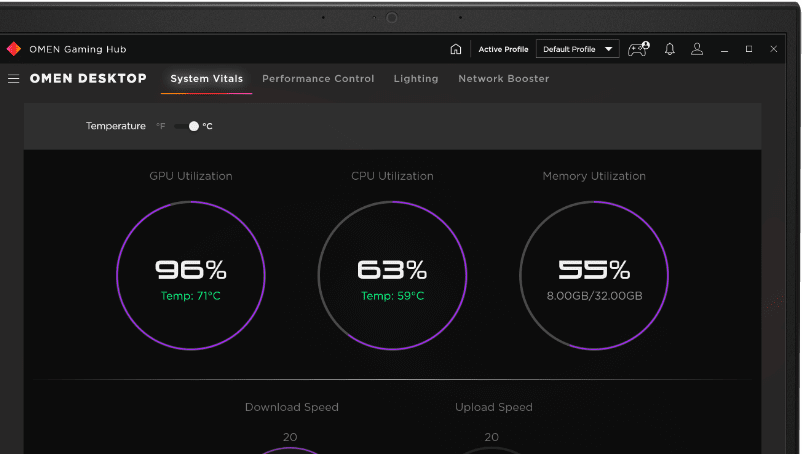Close the OMEN Gaming Hub window
802x454 pixels.
(x=774, y=49)
